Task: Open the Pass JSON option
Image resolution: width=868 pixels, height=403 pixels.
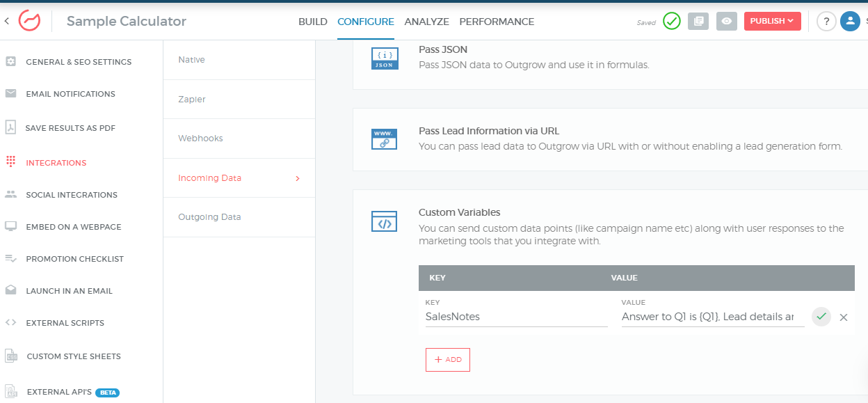Action: click(x=443, y=49)
